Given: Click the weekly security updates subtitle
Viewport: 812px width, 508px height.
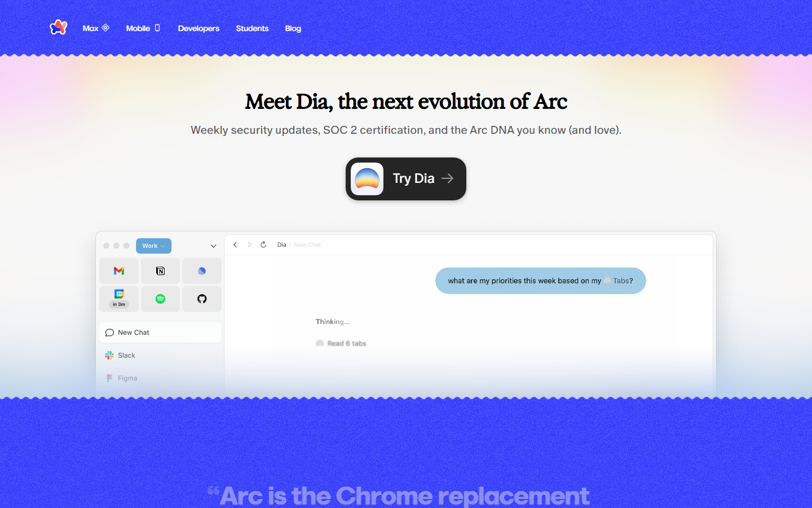Looking at the screenshot, I should tap(406, 130).
